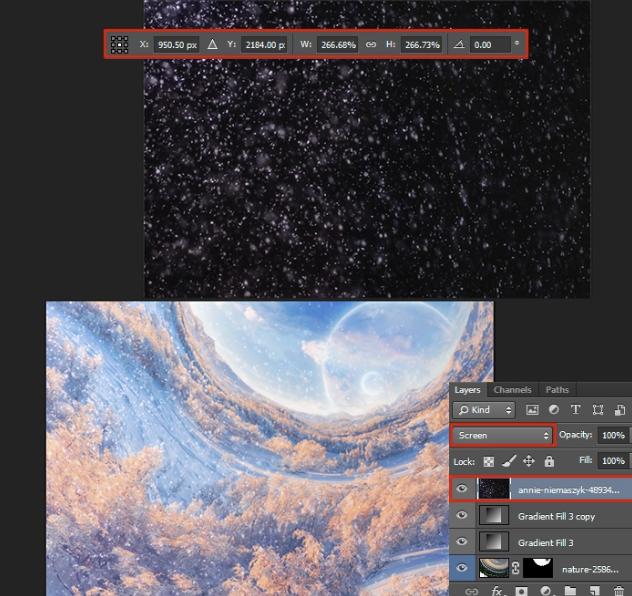The width and height of the screenshot is (632, 596).
Task: Open the Kind filter dropdown
Action: pyautogui.click(x=484, y=410)
